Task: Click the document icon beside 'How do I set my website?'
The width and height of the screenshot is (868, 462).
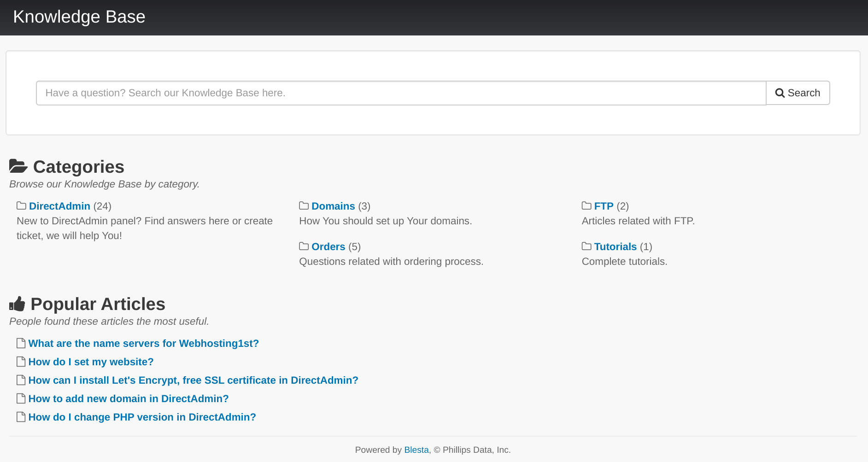Action: pyautogui.click(x=21, y=362)
